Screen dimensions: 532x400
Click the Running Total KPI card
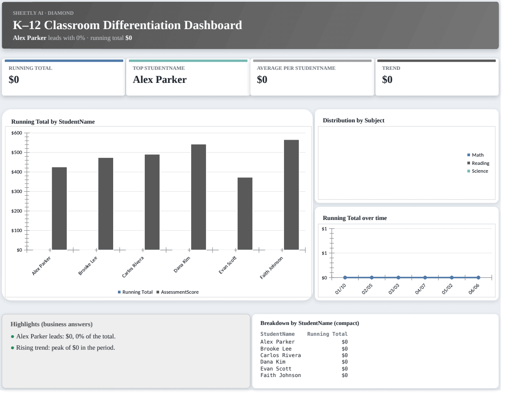tap(63, 78)
